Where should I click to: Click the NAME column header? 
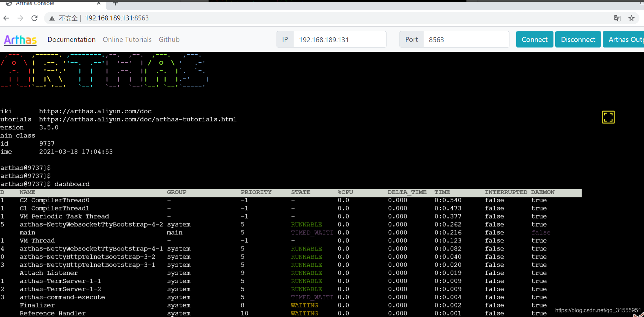pyautogui.click(x=27, y=192)
